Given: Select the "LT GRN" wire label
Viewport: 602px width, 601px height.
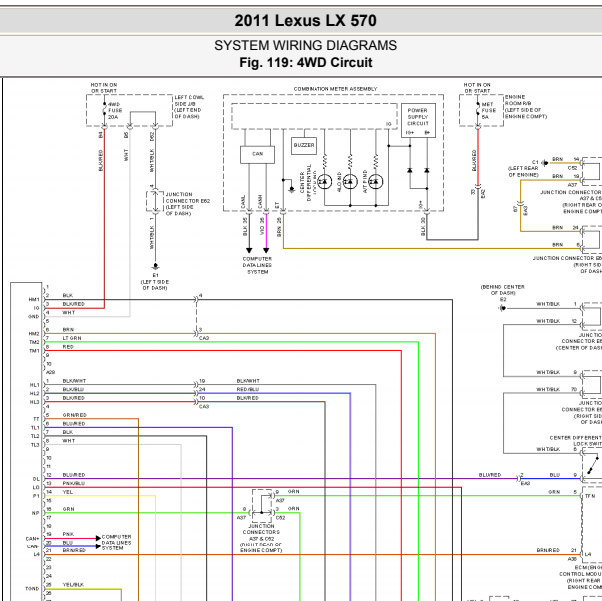Looking at the screenshot, I should [x=72, y=338].
